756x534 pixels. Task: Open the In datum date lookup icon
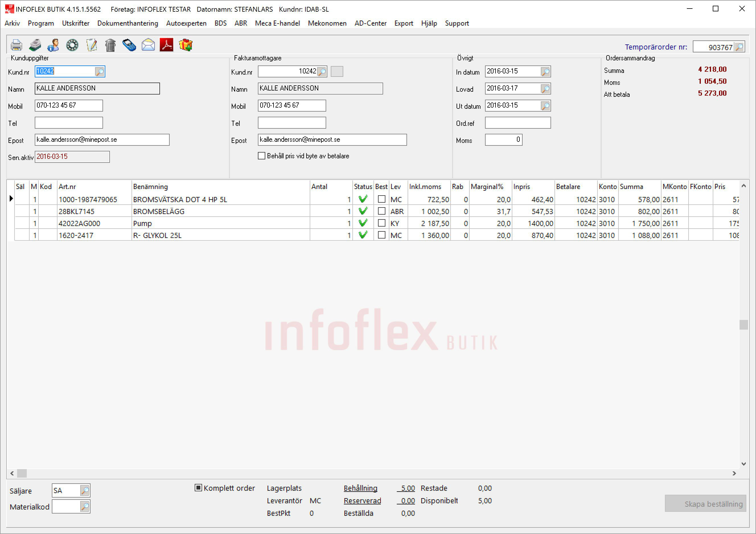[x=546, y=71]
